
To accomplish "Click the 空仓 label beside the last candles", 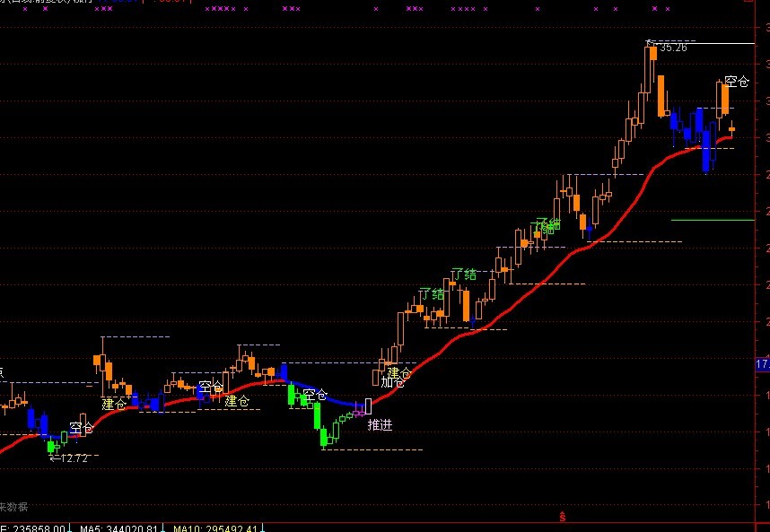I will (x=737, y=82).
